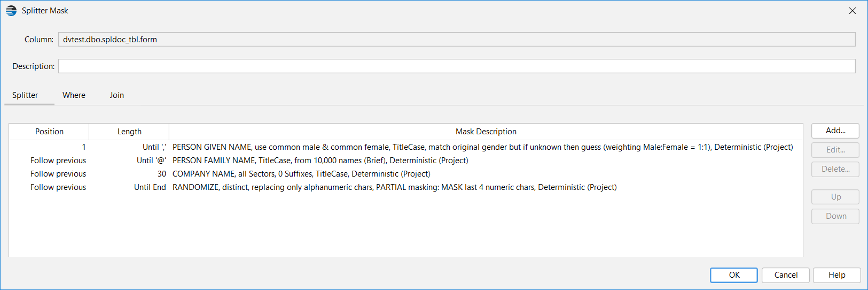
Task: Click the Up button
Action: pyautogui.click(x=835, y=197)
